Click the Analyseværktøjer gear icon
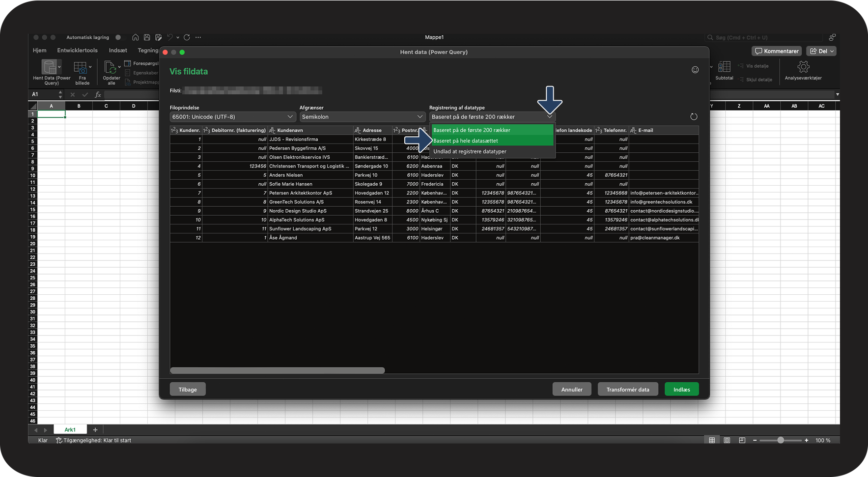 pyautogui.click(x=803, y=67)
